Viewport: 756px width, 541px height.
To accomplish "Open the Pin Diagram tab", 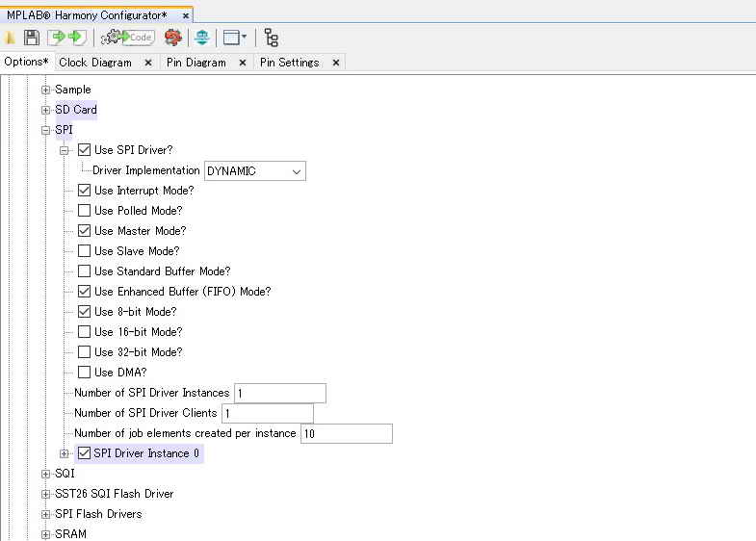I will click(x=196, y=63).
